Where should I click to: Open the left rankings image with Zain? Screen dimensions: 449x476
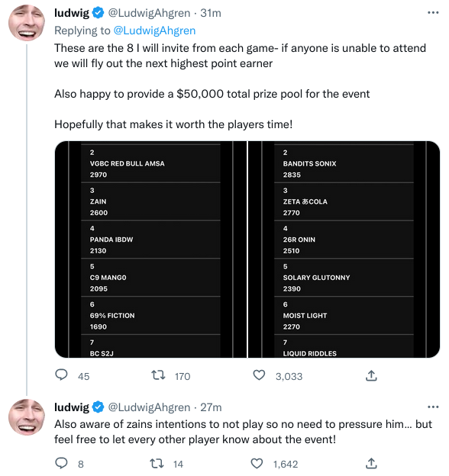tap(151, 249)
